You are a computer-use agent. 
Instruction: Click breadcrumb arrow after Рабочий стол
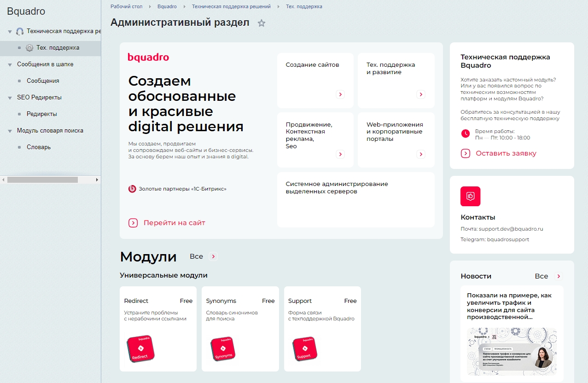150,6
